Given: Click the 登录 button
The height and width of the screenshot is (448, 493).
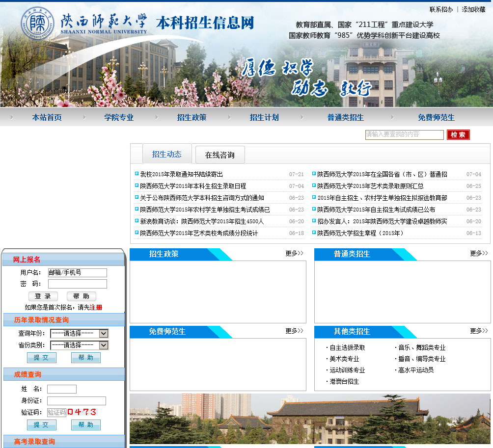Looking at the screenshot, I should pos(43,296).
